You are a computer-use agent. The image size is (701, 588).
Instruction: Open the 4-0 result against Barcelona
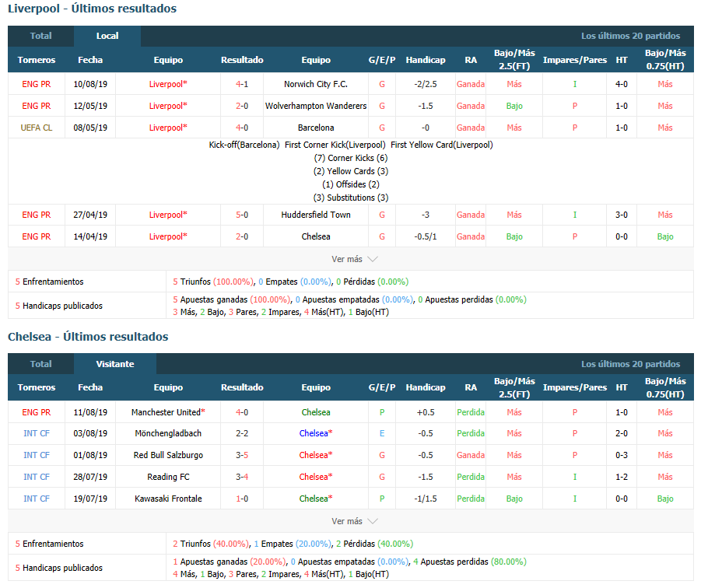tap(242, 128)
